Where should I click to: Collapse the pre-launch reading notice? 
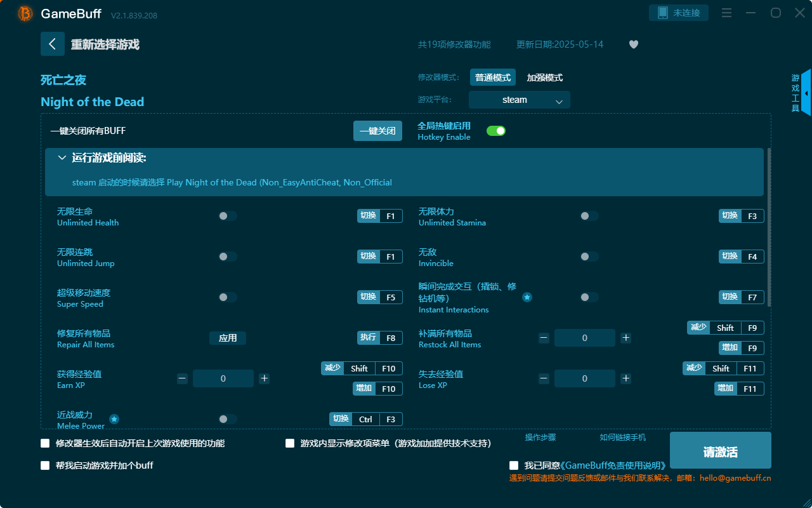click(62, 157)
